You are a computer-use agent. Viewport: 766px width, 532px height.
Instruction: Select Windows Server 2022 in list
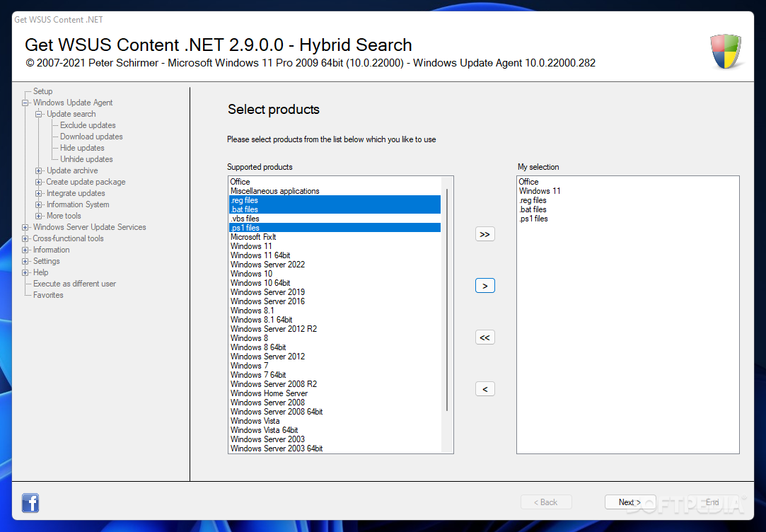(x=335, y=265)
